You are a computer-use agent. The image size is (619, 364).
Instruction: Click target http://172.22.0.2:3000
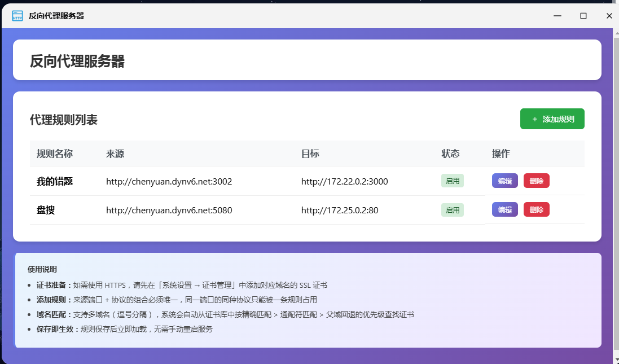[x=344, y=181]
